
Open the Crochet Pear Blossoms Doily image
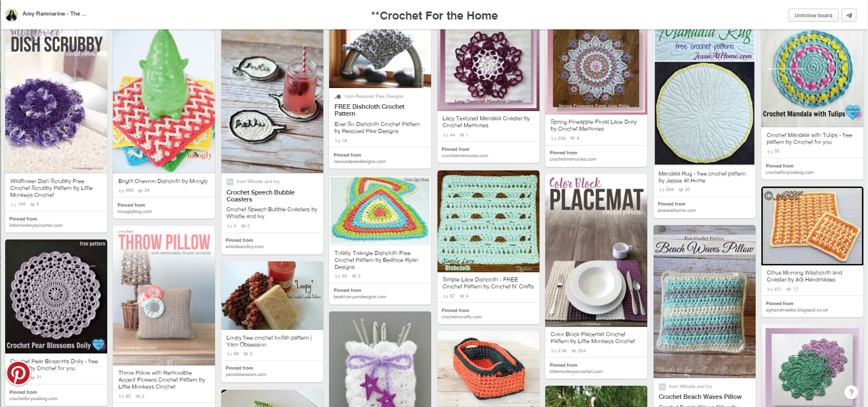pos(56,296)
